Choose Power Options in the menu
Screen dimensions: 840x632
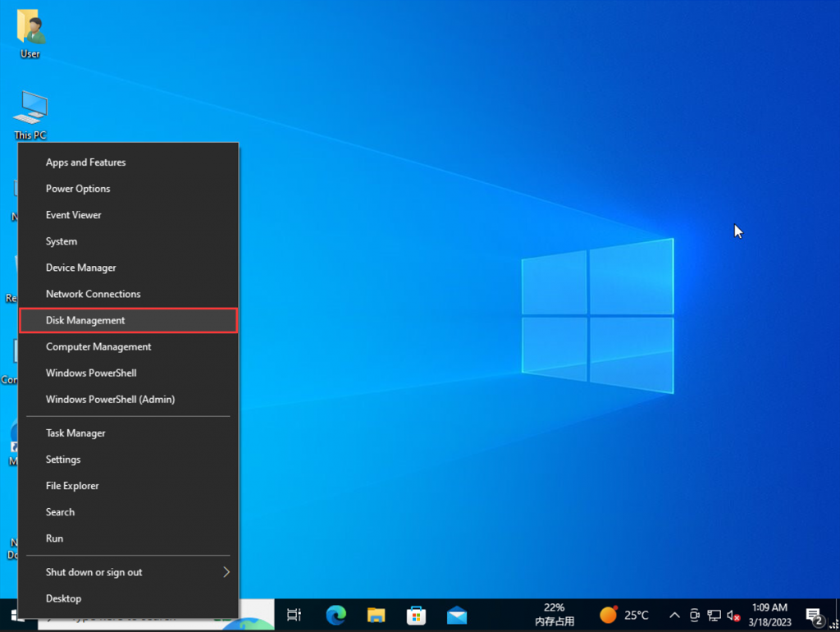[x=129, y=189]
